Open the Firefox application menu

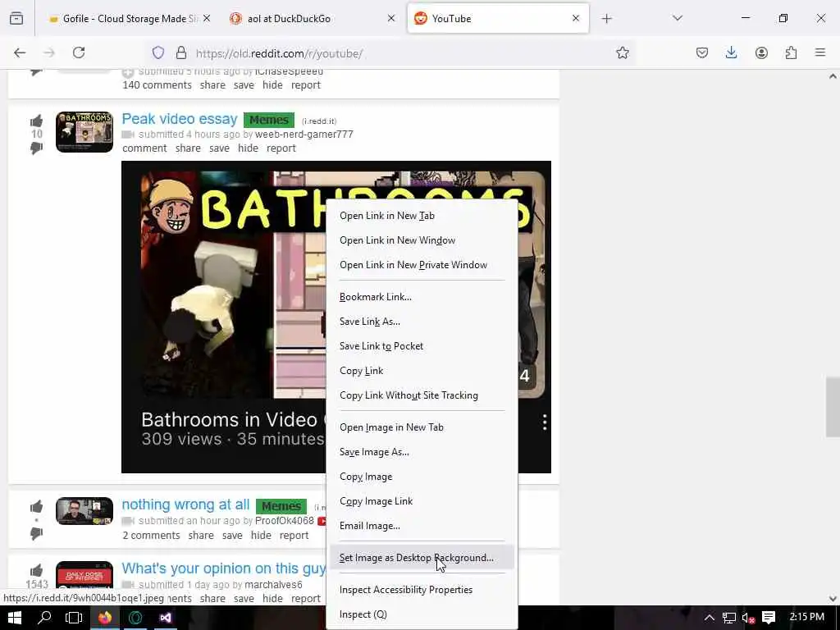point(820,52)
